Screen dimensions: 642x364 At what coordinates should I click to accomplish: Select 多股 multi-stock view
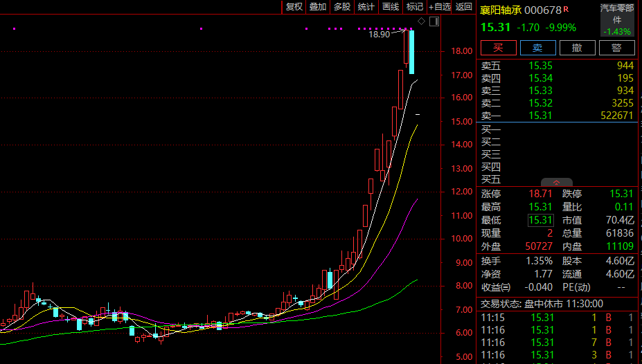point(342,6)
